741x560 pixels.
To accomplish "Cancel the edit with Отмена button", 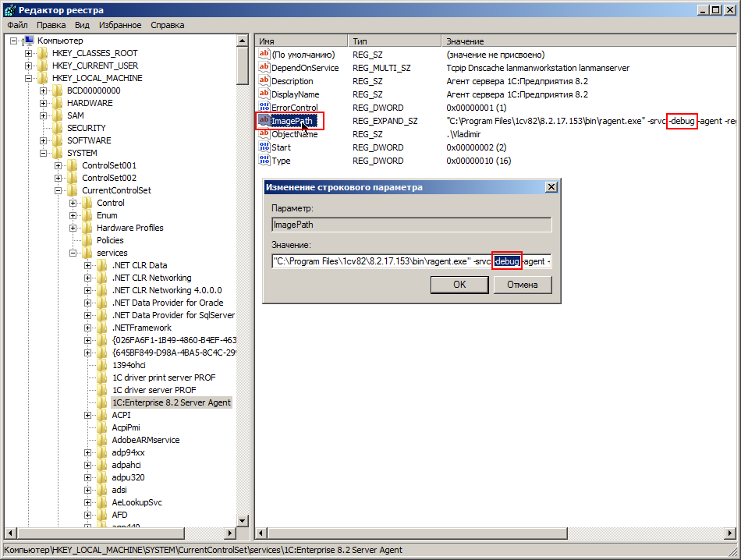I will pyautogui.click(x=522, y=285).
